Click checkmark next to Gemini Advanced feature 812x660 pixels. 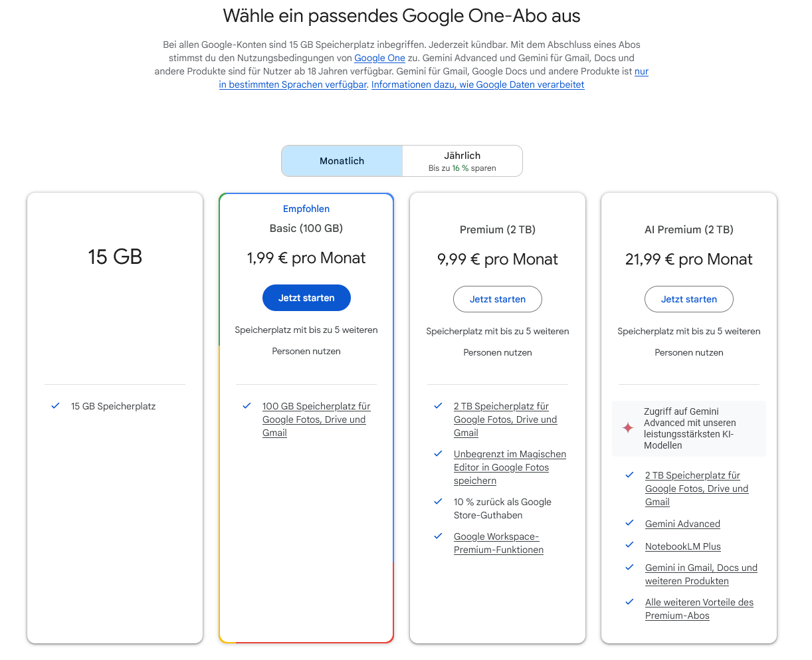(x=630, y=523)
